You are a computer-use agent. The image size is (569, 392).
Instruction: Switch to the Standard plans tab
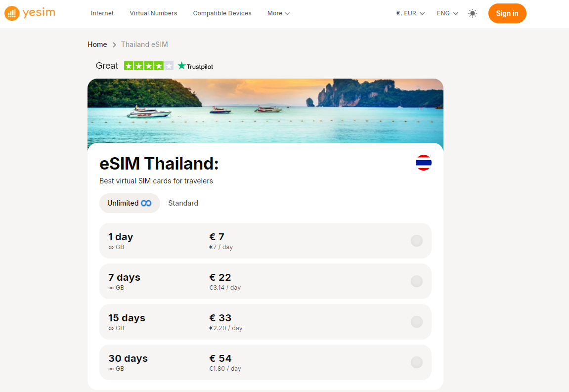183,203
